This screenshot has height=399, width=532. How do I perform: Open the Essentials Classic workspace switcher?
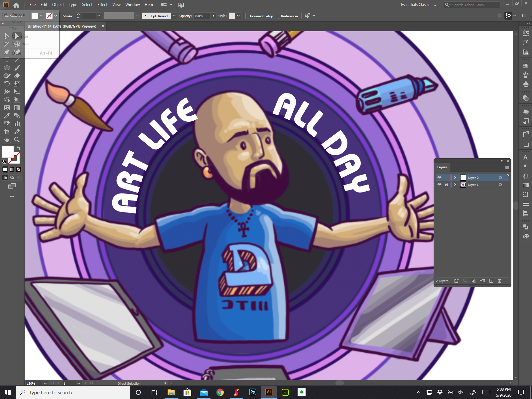(x=419, y=5)
